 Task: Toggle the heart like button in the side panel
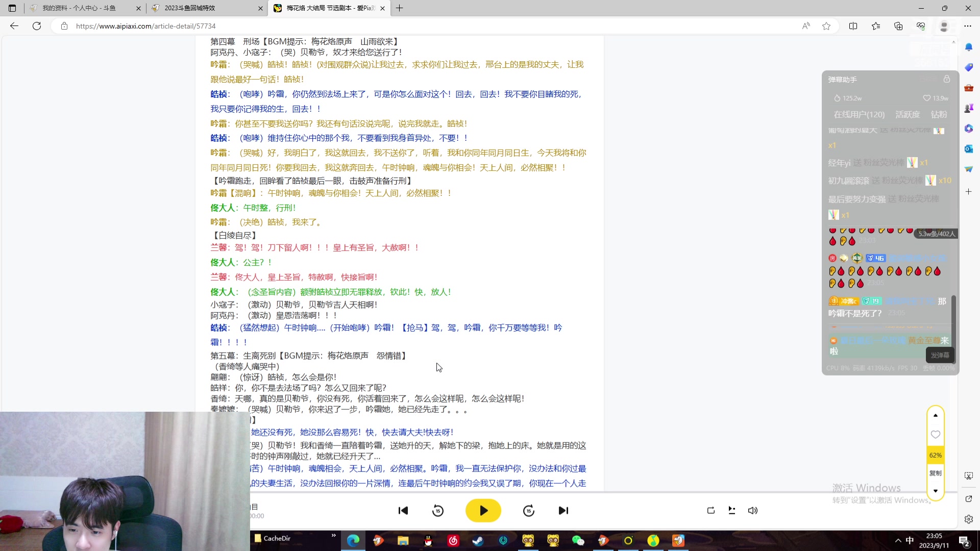(x=936, y=435)
